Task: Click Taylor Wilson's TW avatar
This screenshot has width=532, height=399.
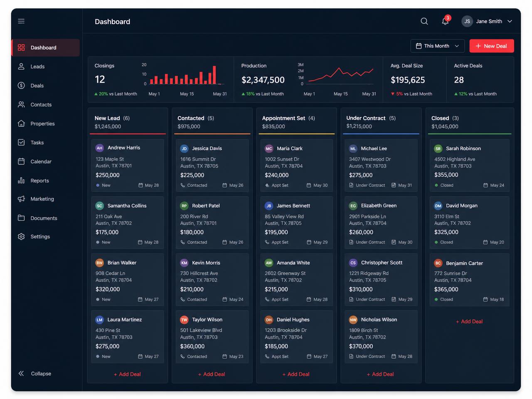Action: (x=184, y=320)
